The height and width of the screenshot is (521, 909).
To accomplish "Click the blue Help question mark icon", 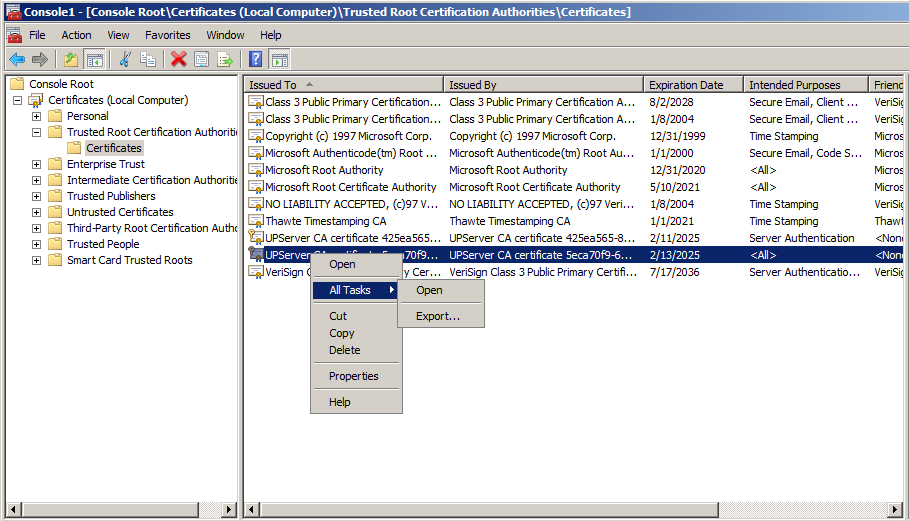I will [x=255, y=59].
